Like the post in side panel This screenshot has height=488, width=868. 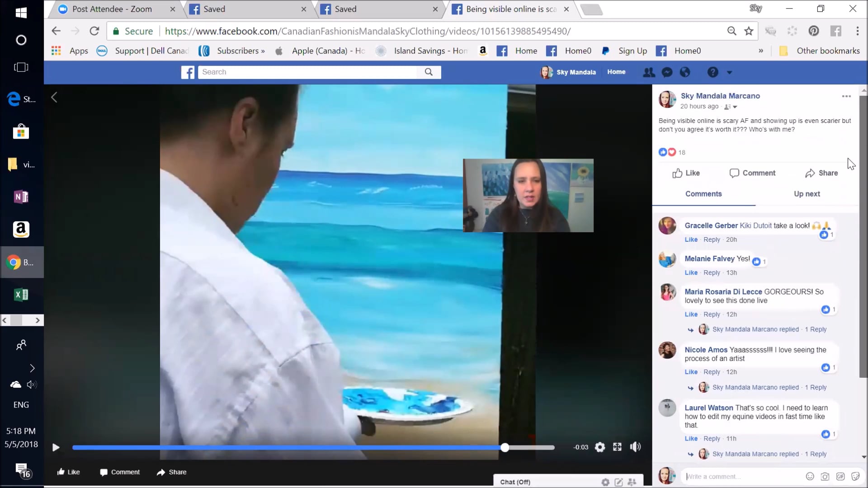tap(686, 173)
